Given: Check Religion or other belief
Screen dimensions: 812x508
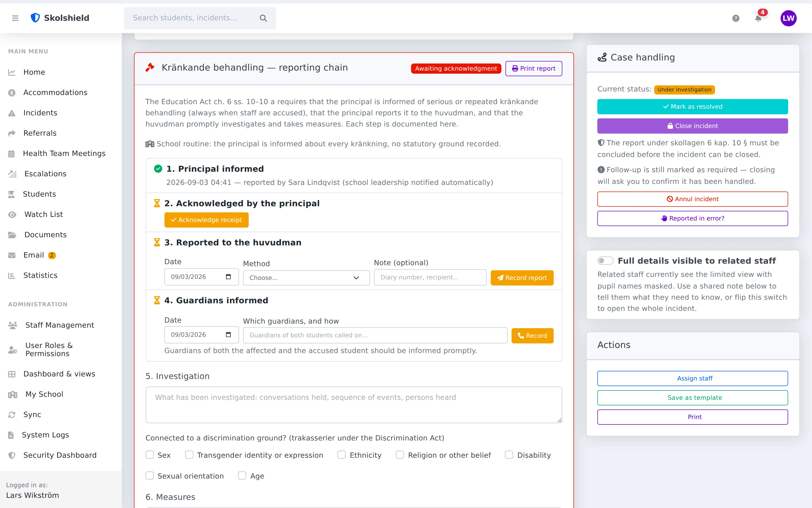Looking at the screenshot, I should click(400, 455).
